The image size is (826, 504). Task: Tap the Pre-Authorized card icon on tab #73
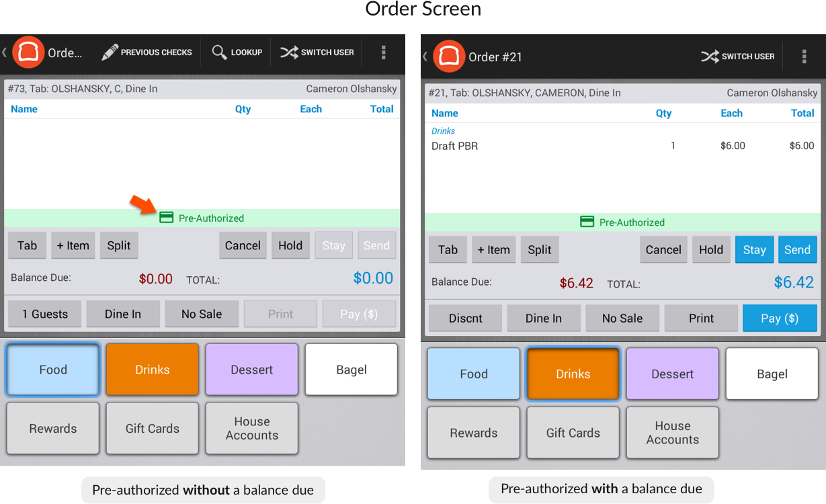pos(167,218)
